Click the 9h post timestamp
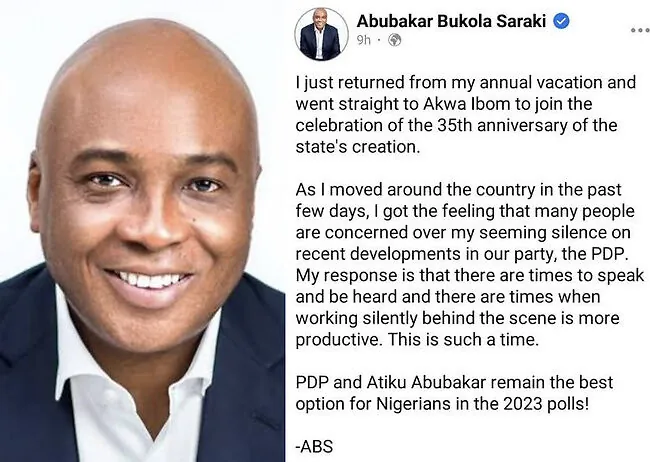The image size is (650, 462). coord(364,40)
